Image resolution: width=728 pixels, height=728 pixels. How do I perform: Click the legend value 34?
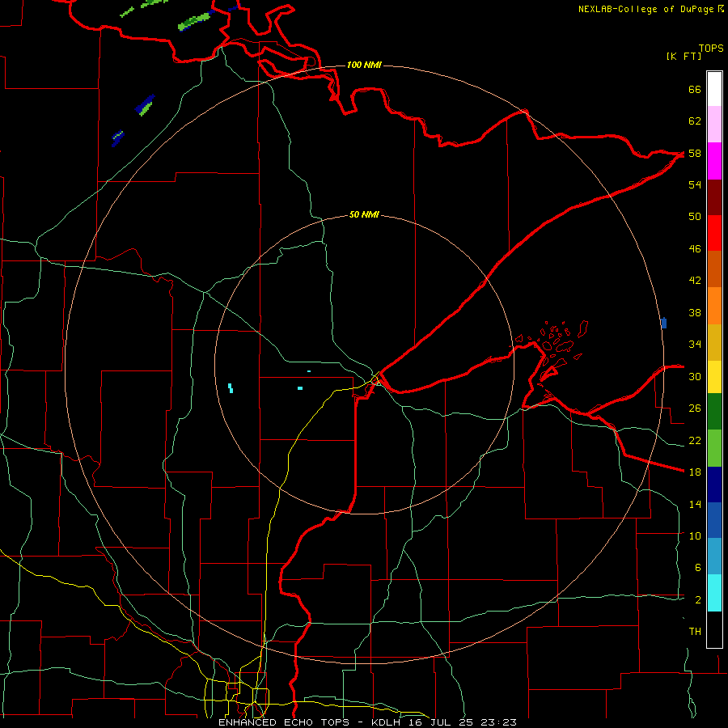[695, 345]
